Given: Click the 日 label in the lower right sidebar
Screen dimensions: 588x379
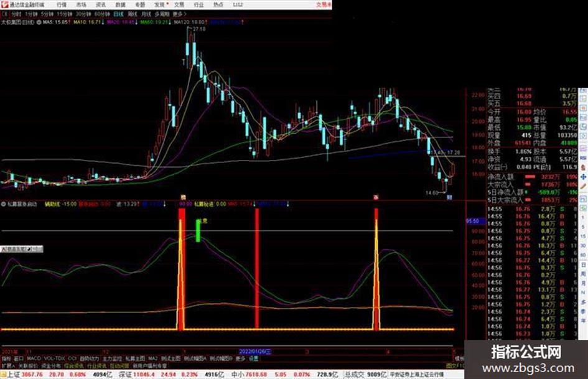Looking at the screenshot, I should pyautogui.click(x=583, y=265).
